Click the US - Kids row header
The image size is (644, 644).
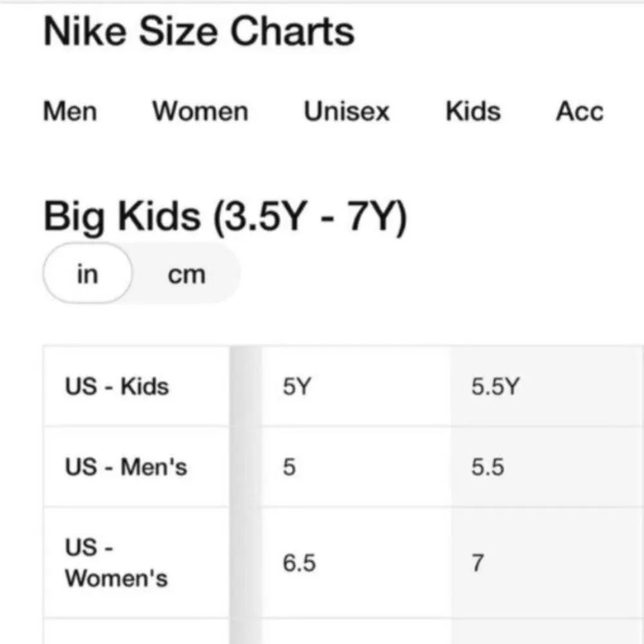[x=117, y=386]
